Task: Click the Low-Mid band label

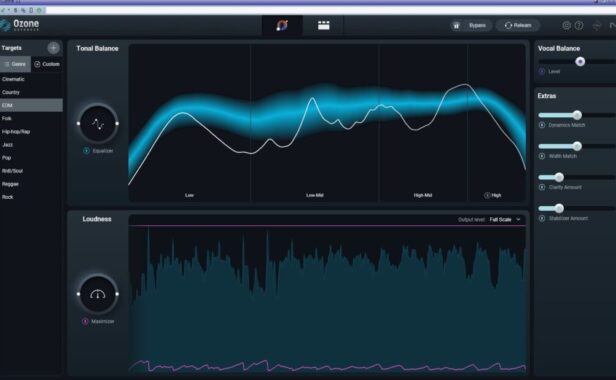Action: tap(315, 195)
